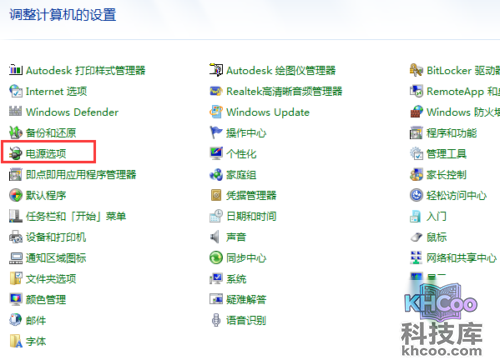Click the 语音识别 microphone icon

pyautogui.click(x=216, y=320)
